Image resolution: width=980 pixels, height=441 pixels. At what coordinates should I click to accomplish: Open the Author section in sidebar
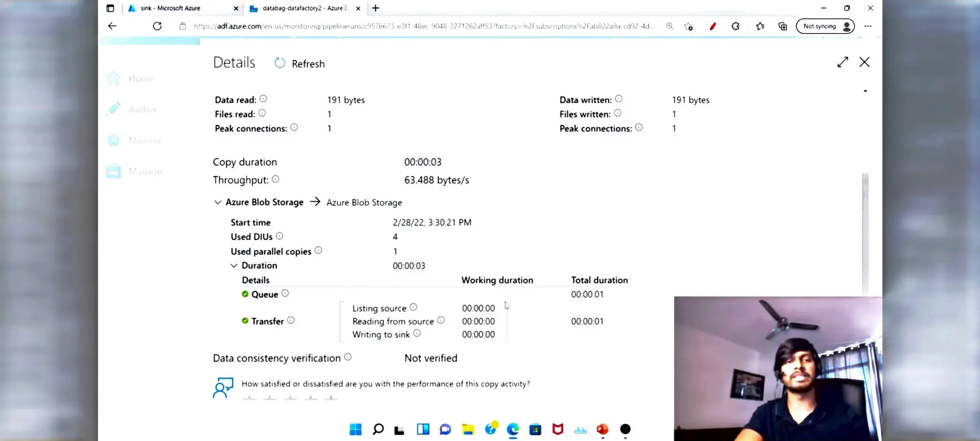tap(132, 109)
